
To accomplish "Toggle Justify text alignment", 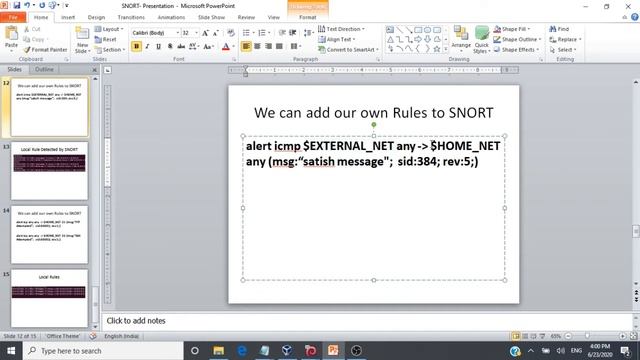I will click(x=279, y=46).
